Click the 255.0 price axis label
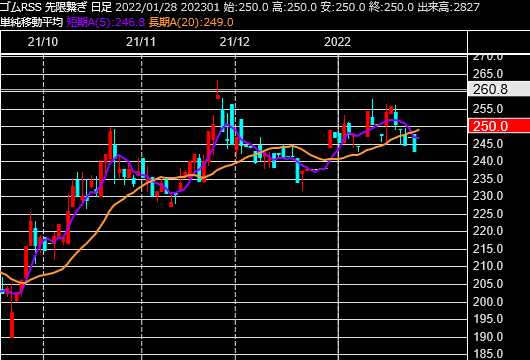 [488, 109]
